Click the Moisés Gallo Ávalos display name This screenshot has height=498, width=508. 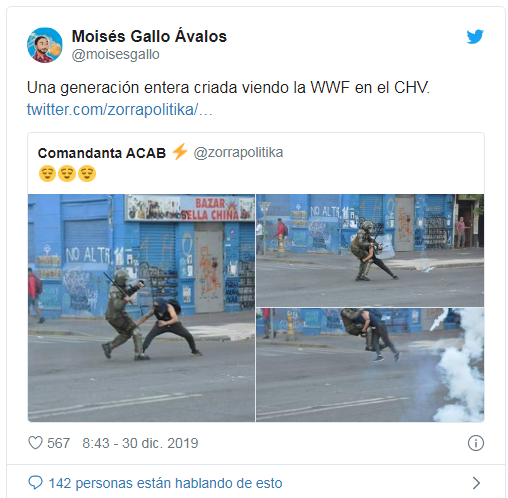click(149, 36)
